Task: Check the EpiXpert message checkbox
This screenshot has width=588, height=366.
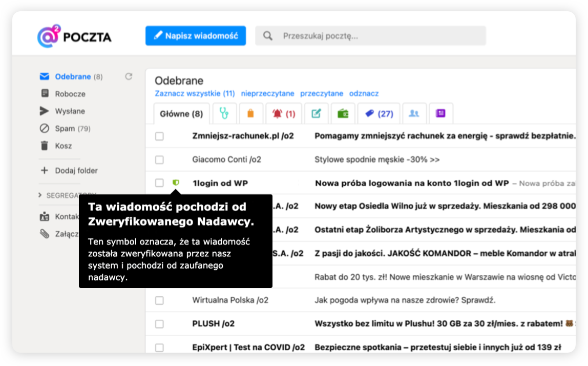Action: (x=159, y=347)
